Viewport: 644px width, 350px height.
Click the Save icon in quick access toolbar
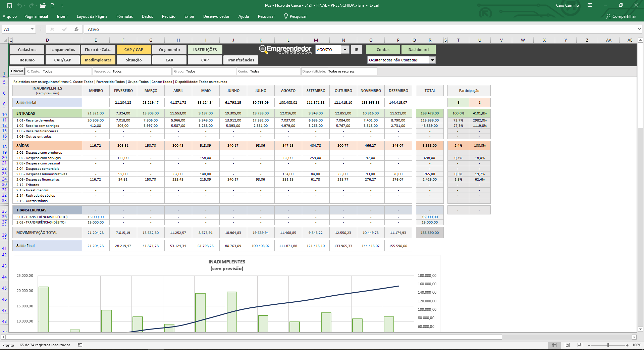coord(10,5)
